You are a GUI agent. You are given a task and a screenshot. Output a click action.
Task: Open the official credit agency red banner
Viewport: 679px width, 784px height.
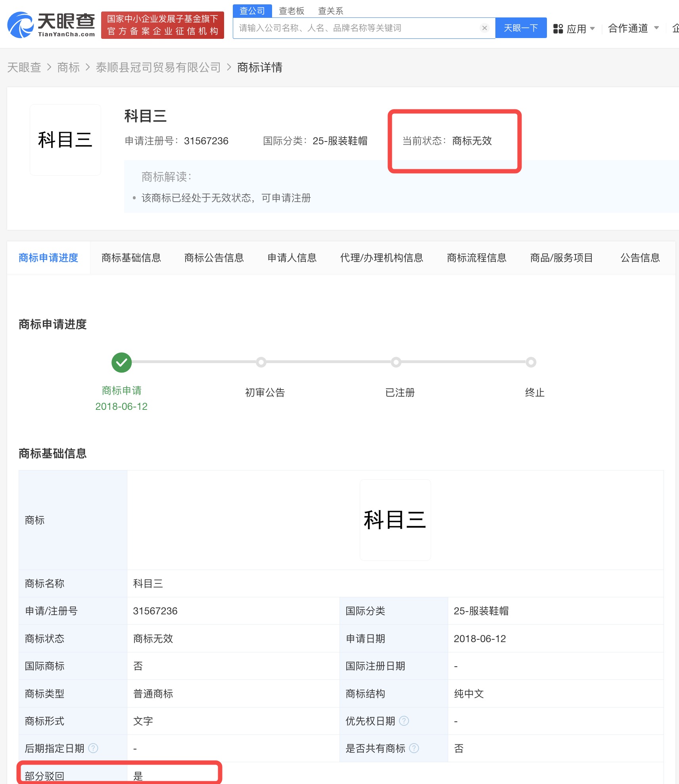(163, 25)
